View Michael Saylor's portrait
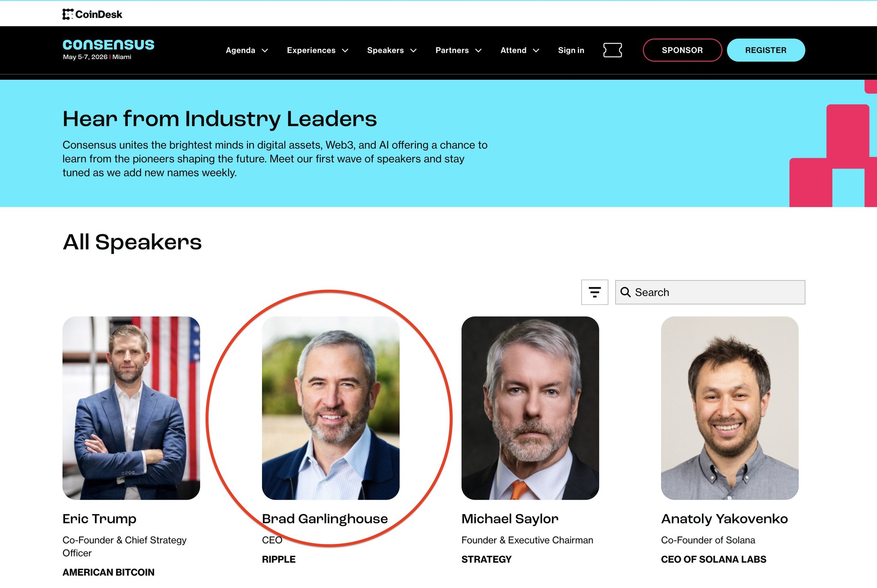 tap(530, 408)
